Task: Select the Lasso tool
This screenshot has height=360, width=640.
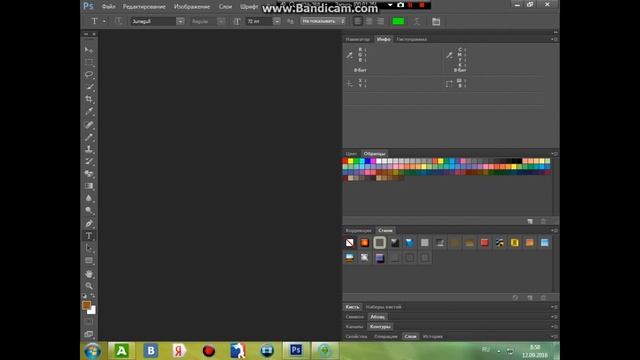Action: coord(89,75)
